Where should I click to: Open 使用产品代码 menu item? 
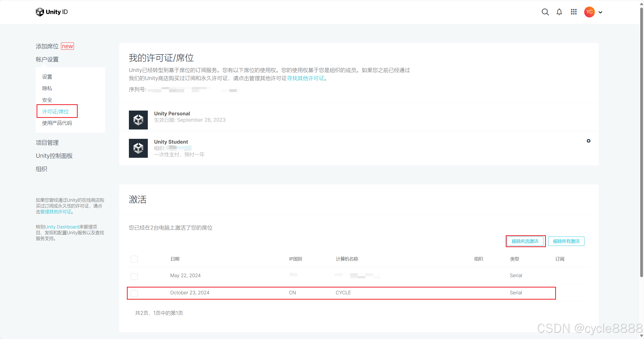(57, 123)
